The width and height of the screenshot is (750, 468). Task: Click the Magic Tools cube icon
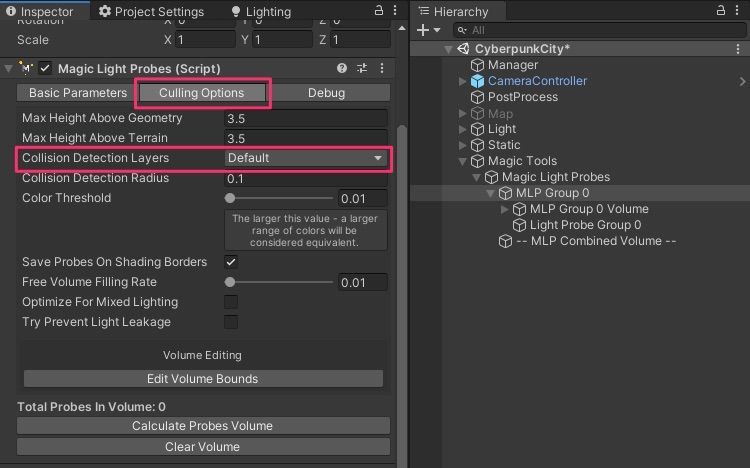click(477, 161)
